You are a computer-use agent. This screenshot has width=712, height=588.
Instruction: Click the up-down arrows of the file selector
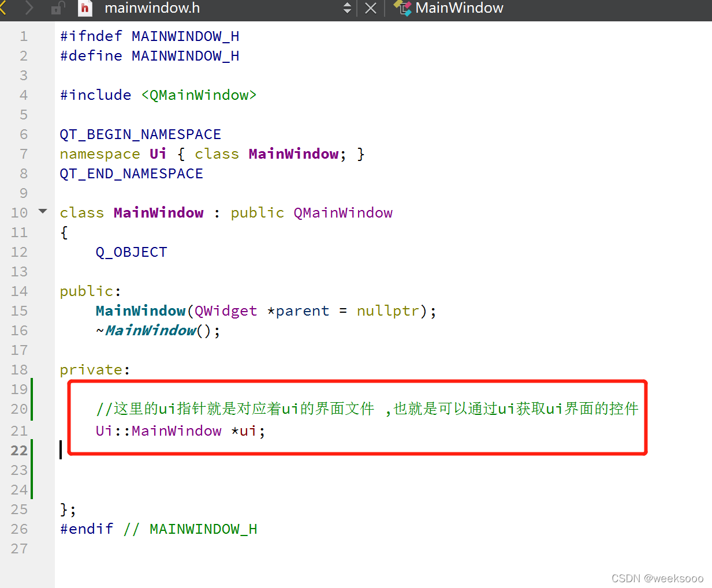(347, 8)
